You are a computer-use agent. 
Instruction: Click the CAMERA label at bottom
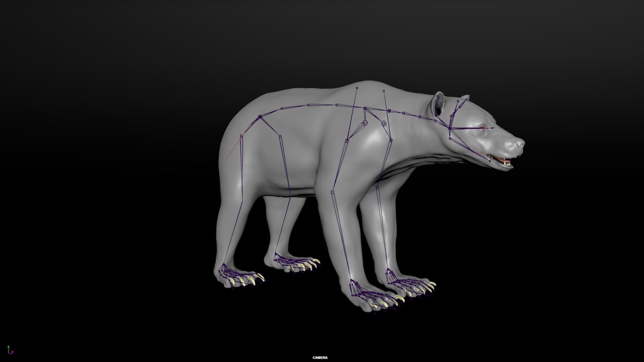tap(320, 358)
